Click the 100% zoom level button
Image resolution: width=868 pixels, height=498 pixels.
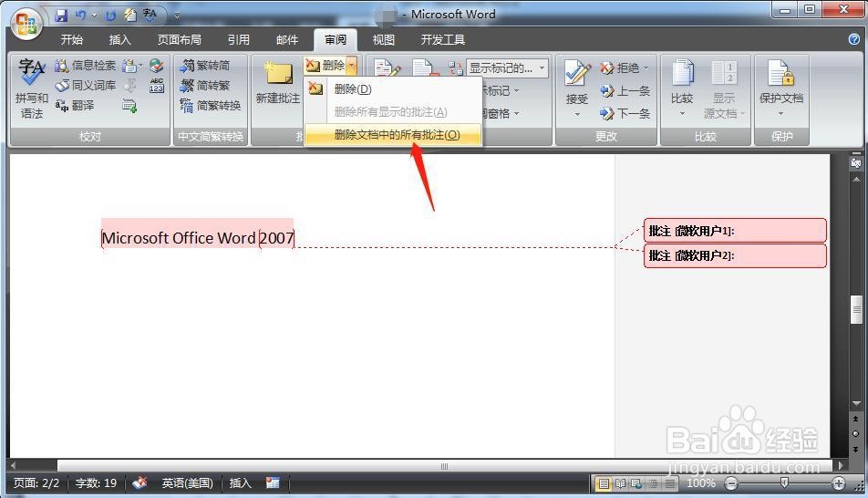click(x=701, y=483)
